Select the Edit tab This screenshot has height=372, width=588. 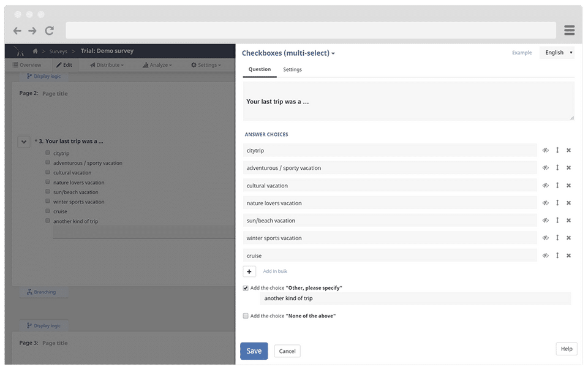click(x=64, y=65)
